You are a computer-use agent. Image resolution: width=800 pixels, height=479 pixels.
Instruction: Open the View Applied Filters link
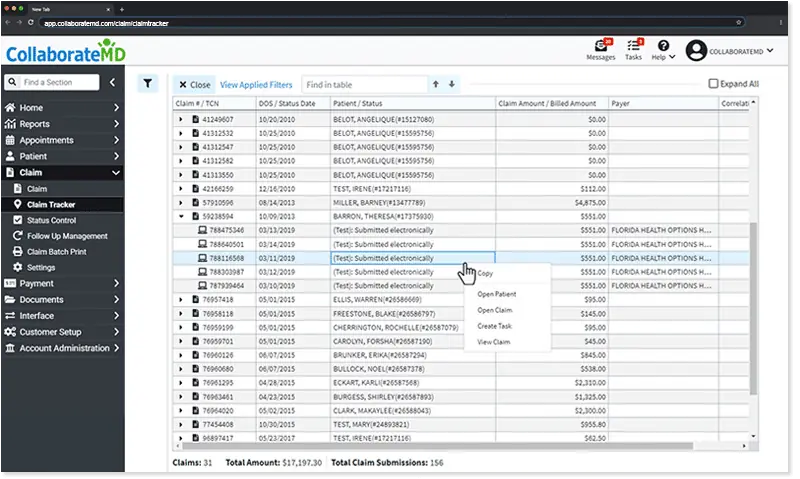pos(256,85)
